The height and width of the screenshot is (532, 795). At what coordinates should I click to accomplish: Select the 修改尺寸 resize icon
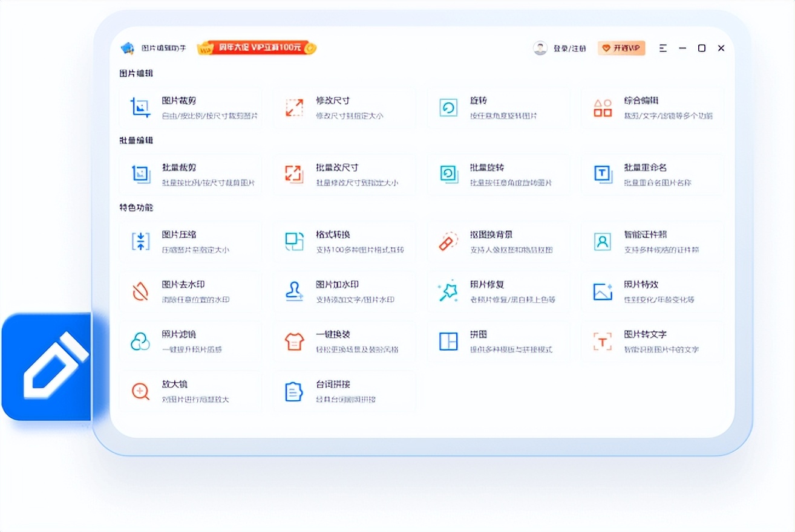tap(294, 108)
